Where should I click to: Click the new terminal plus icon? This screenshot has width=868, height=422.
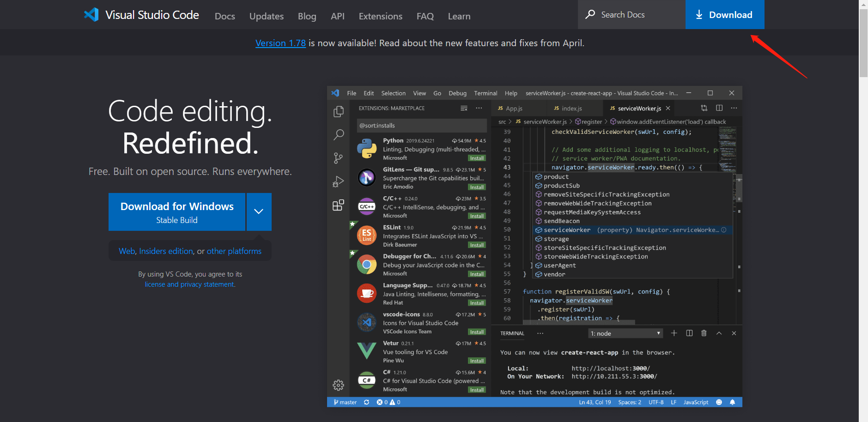point(674,333)
